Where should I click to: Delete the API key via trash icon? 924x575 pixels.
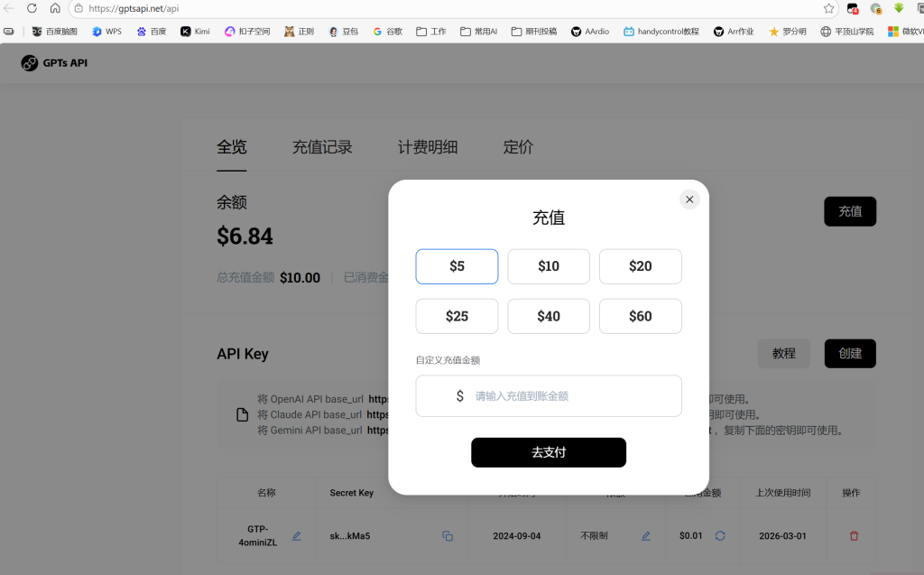click(x=853, y=535)
